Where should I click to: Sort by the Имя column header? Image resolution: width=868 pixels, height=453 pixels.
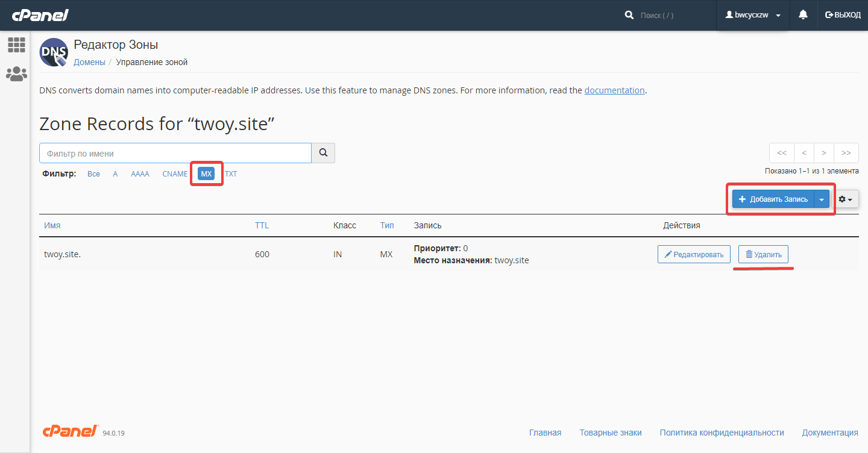tap(52, 225)
